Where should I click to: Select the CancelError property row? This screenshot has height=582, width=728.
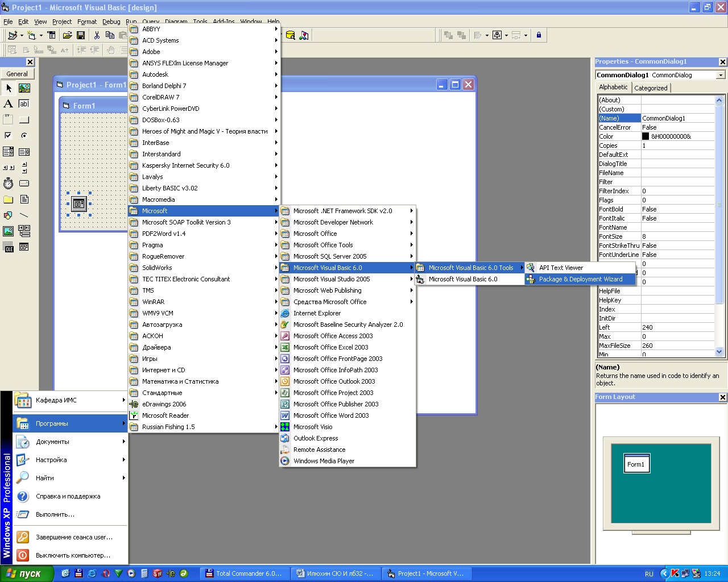pos(656,127)
